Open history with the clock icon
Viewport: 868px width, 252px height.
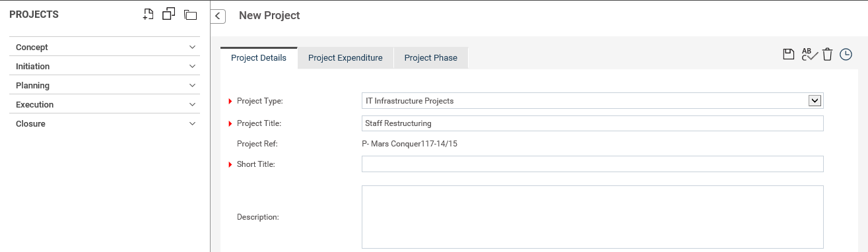pyautogui.click(x=846, y=55)
